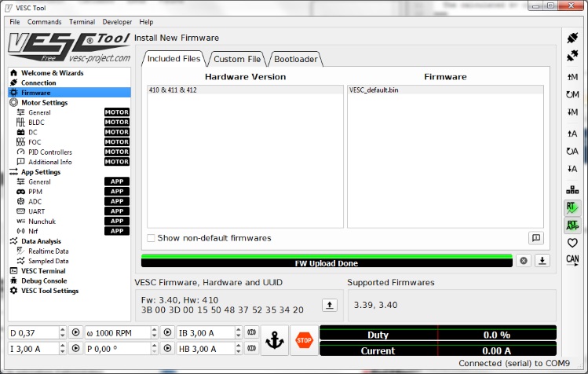Select VESC_default.bin firmware

445,90
